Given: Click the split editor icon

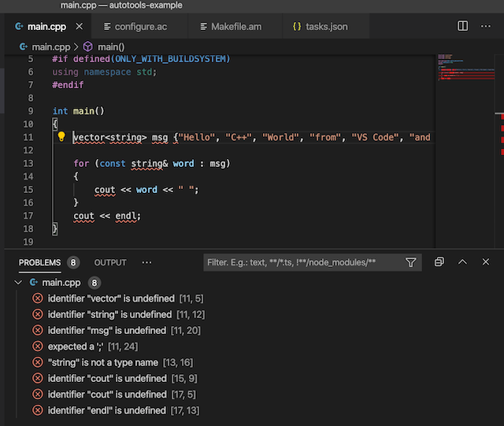Looking at the screenshot, I should point(463,26).
